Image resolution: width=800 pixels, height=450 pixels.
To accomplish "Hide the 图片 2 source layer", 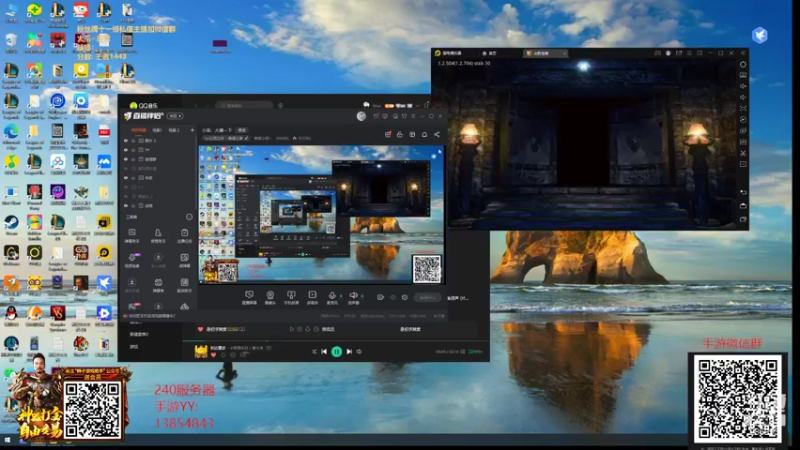I will pyautogui.click(x=126, y=140).
